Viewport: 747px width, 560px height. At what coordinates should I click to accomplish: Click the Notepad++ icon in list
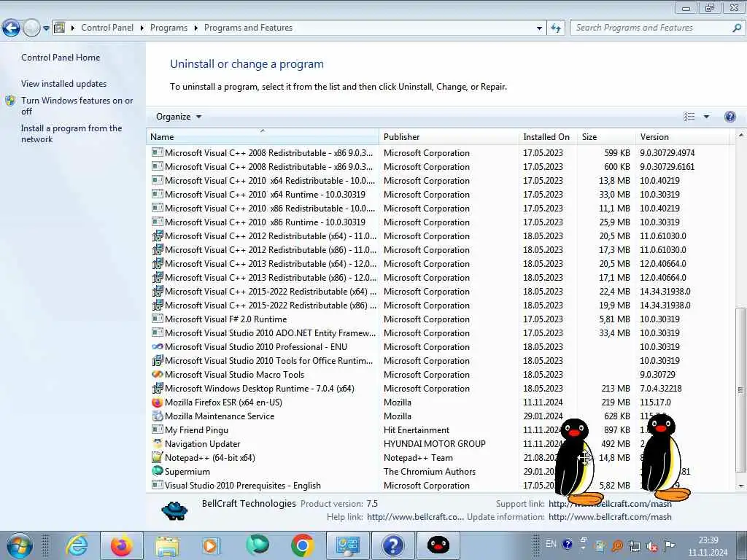[158, 458]
